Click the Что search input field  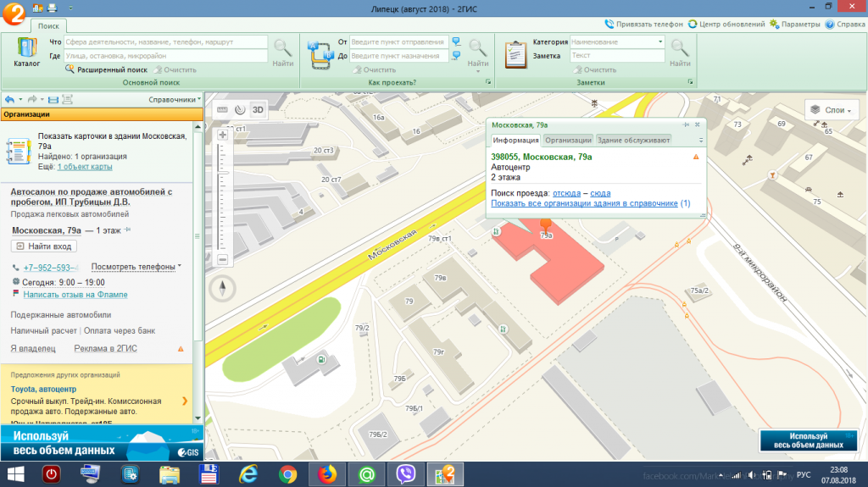(165, 42)
